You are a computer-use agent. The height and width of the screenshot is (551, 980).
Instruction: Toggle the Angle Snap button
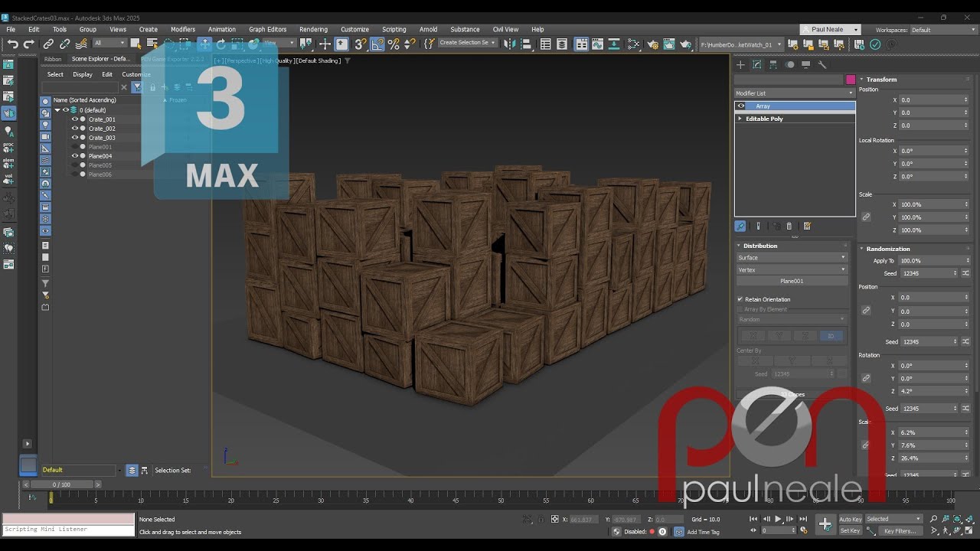pyautogui.click(x=377, y=44)
